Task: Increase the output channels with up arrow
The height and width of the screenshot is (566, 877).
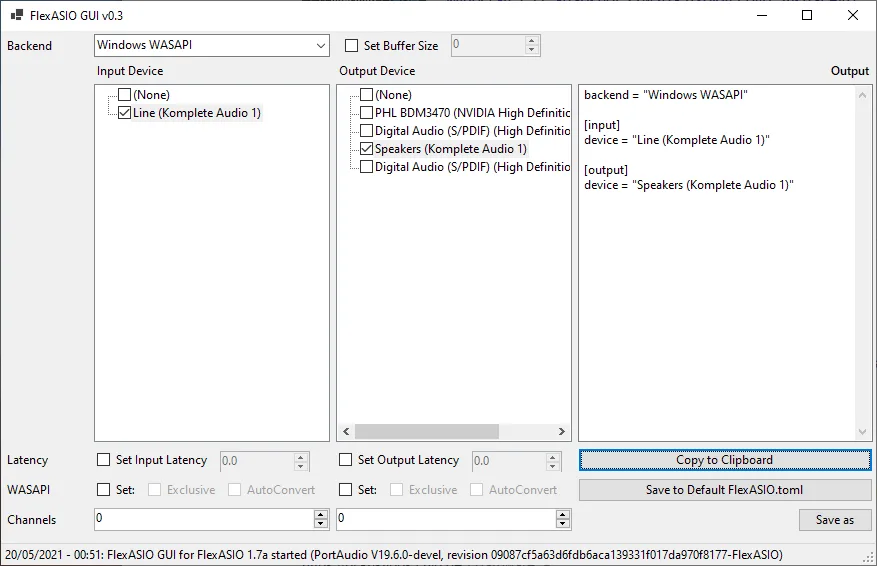Action: (x=563, y=515)
